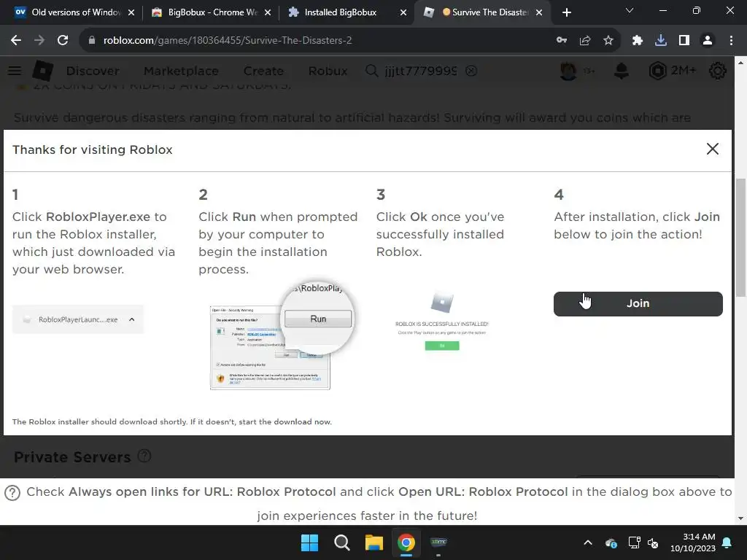The image size is (747, 560).
Task: Open the Discover menu item
Action: click(x=93, y=71)
